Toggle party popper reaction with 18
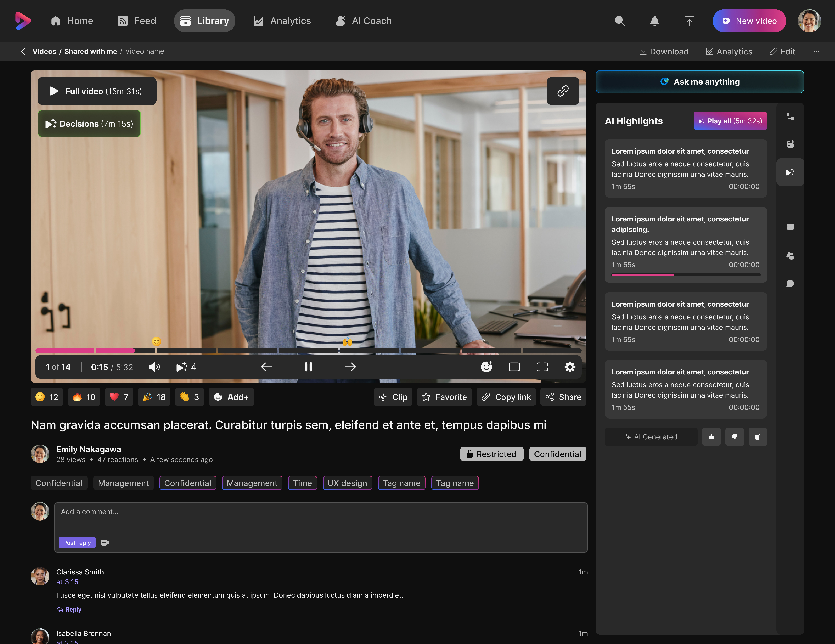 click(154, 397)
